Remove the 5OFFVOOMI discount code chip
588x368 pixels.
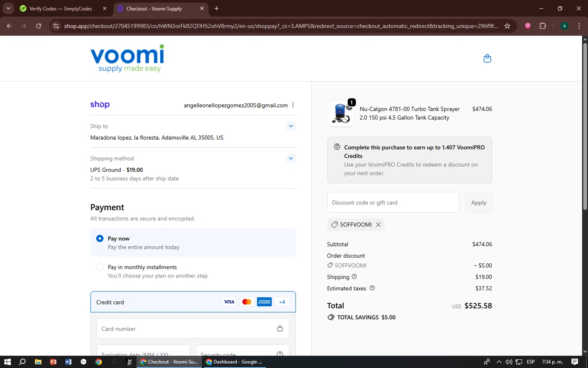(378, 224)
